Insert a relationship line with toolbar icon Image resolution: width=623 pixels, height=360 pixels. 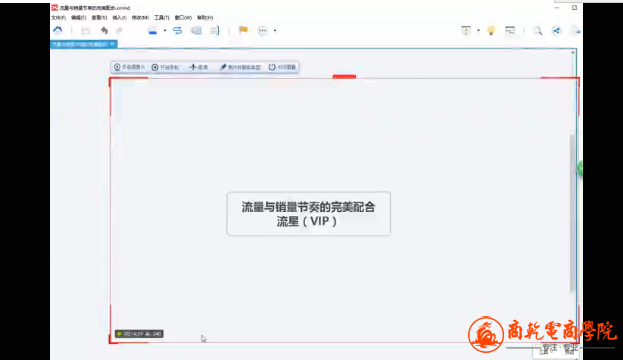tap(178, 31)
